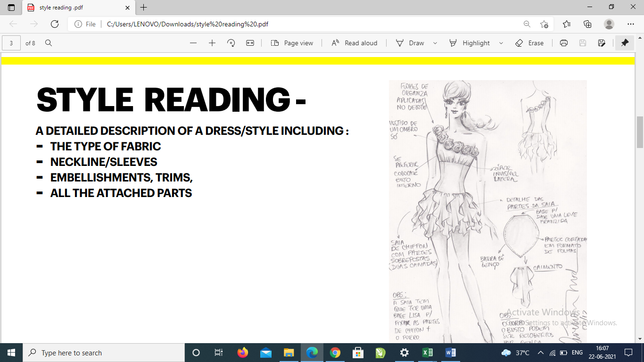Open a new browser tab

pyautogui.click(x=144, y=8)
